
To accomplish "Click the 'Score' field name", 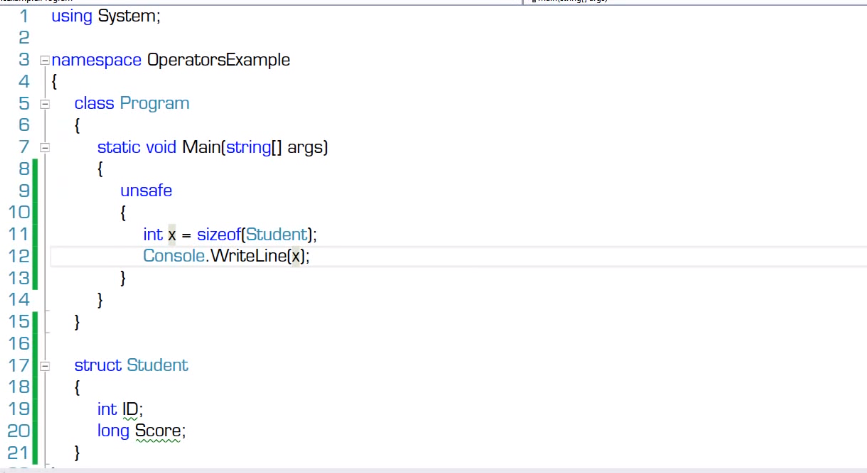I will point(158,431).
